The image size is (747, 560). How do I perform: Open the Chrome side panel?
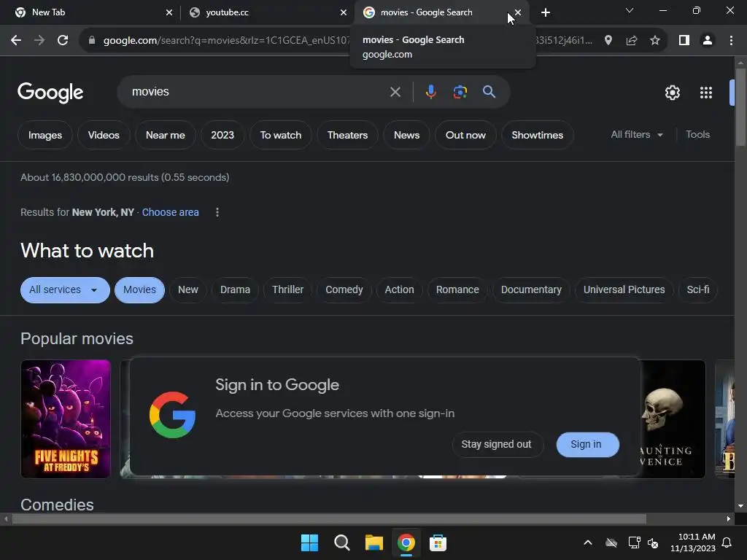click(x=684, y=41)
